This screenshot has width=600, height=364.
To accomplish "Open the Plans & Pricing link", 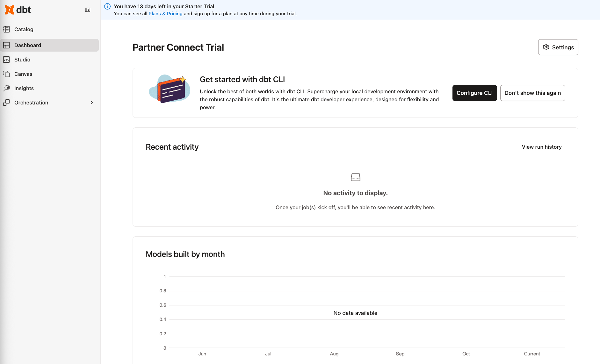I will [165, 14].
